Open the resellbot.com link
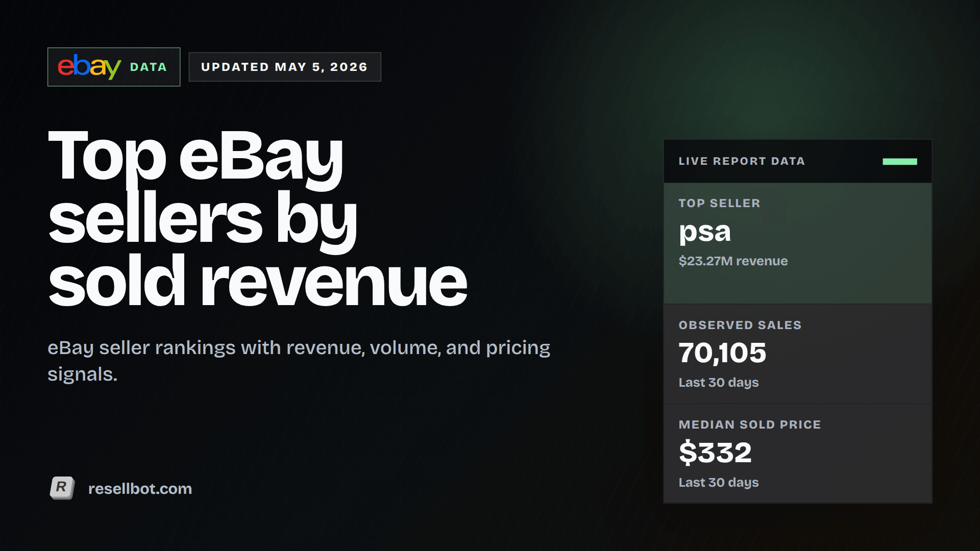Screen dimensions: 980x551 140,489
